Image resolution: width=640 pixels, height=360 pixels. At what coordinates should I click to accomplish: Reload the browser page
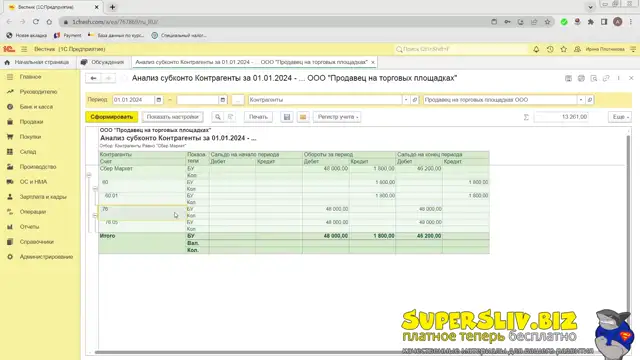click(x=36, y=22)
